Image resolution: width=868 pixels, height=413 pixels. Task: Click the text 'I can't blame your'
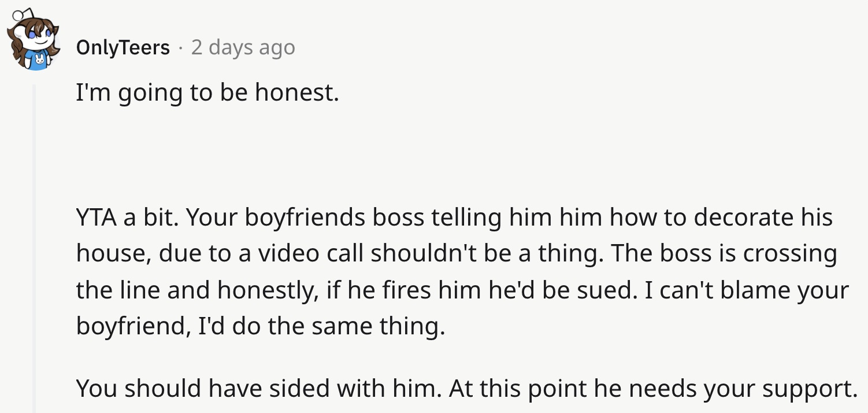[747, 290]
